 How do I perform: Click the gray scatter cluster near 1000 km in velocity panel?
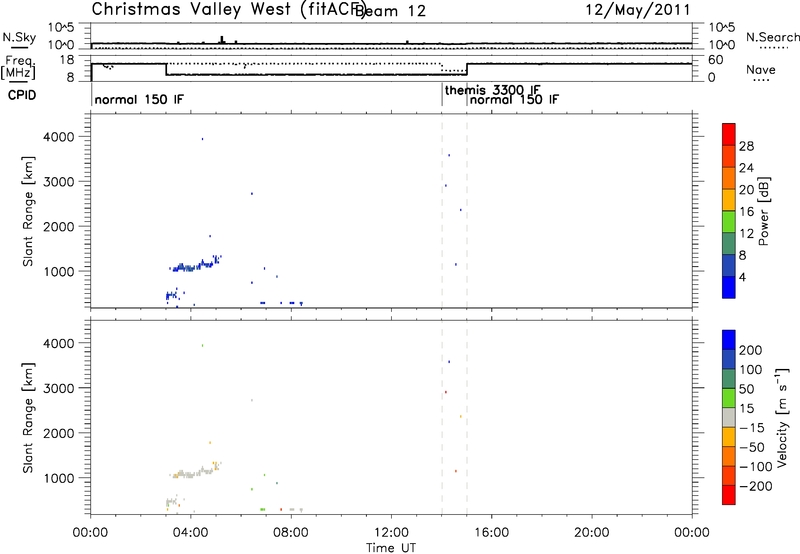click(x=194, y=472)
